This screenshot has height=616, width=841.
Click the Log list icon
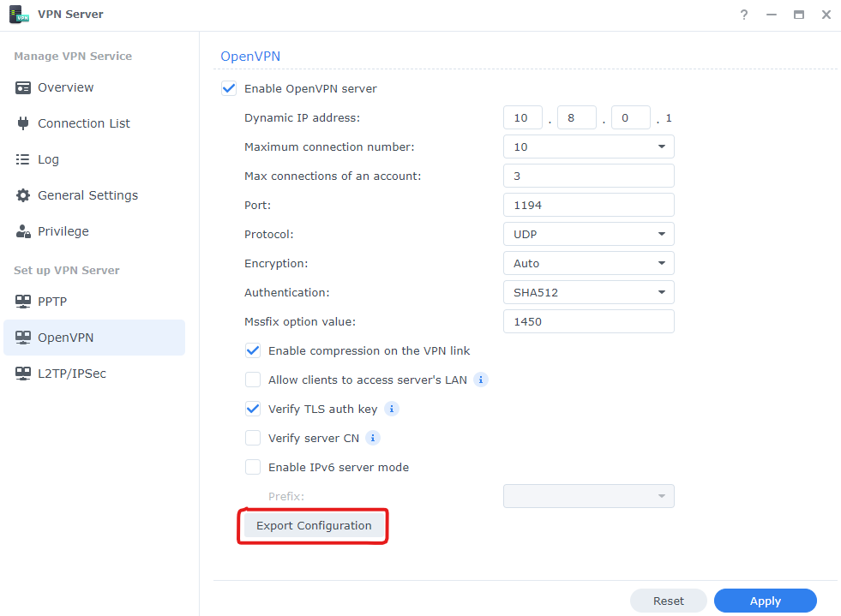click(23, 159)
